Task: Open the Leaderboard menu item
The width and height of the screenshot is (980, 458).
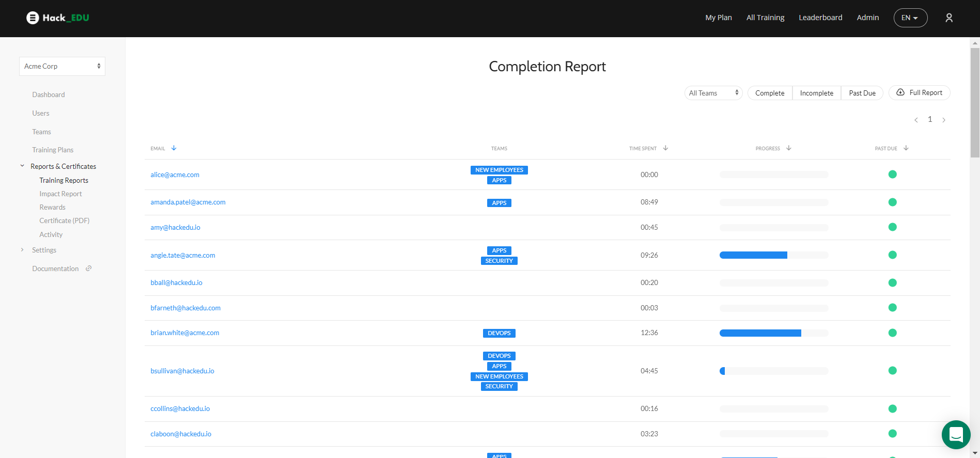Action: (x=820, y=18)
